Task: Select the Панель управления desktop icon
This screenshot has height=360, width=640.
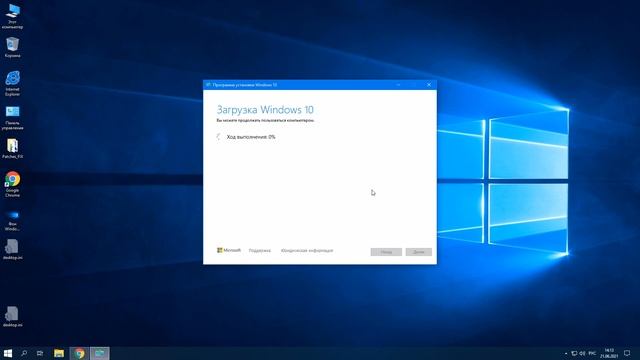Action: 12,118
